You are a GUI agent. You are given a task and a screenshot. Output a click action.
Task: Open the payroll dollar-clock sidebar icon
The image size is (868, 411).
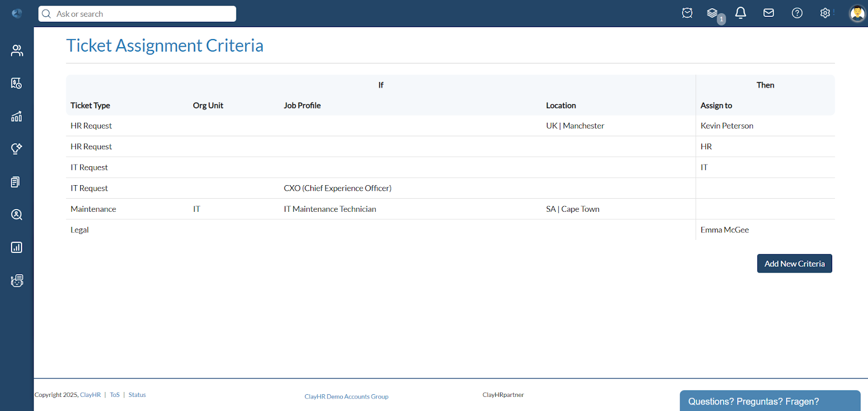(x=17, y=83)
